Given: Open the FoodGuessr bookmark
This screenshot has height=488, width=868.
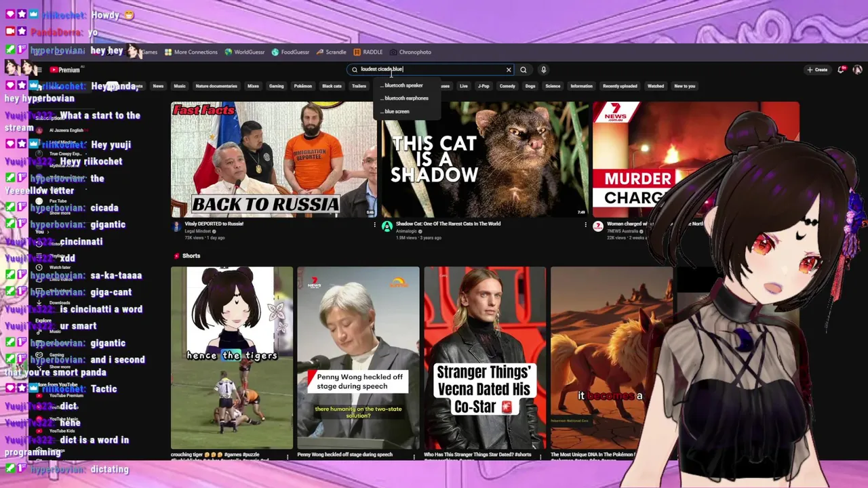Looking at the screenshot, I should (x=290, y=52).
